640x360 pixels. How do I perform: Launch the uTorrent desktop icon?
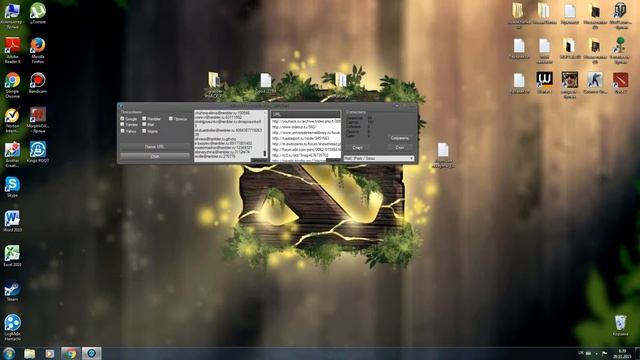click(x=38, y=13)
